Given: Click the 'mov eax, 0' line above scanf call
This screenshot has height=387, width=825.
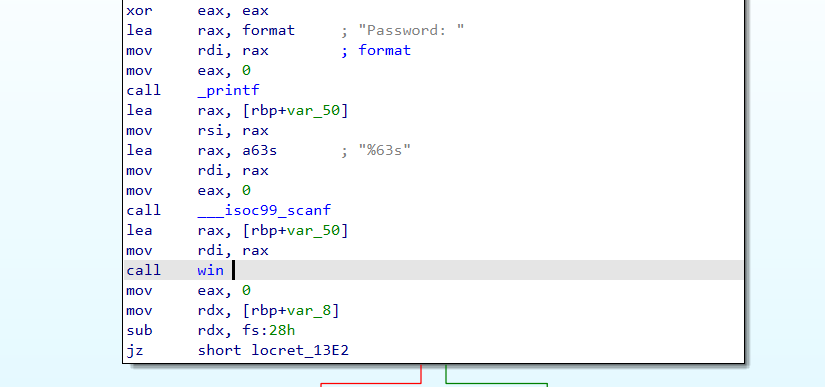Looking at the screenshot, I should pyautogui.click(x=188, y=190).
